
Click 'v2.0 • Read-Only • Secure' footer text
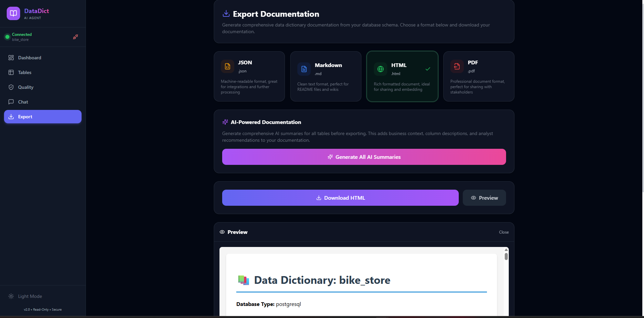click(x=43, y=310)
